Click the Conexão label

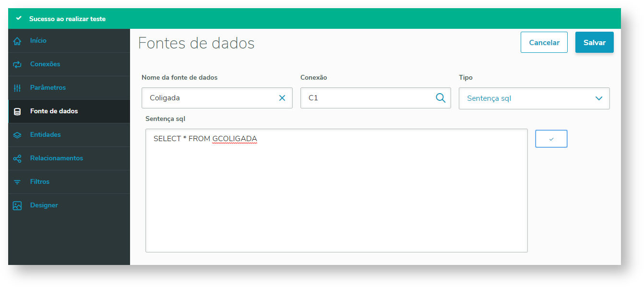pos(314,77)
